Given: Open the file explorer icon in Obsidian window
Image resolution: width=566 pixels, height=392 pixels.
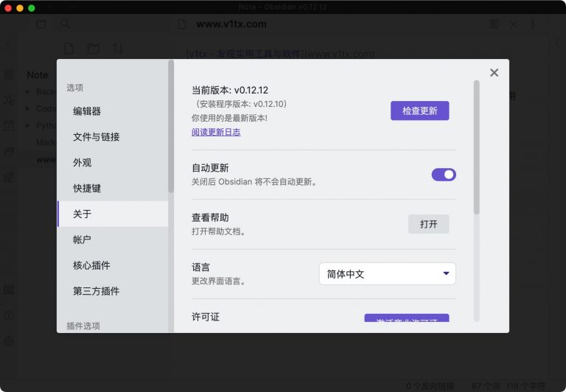Looking at the screenshot, I should 41,24.
